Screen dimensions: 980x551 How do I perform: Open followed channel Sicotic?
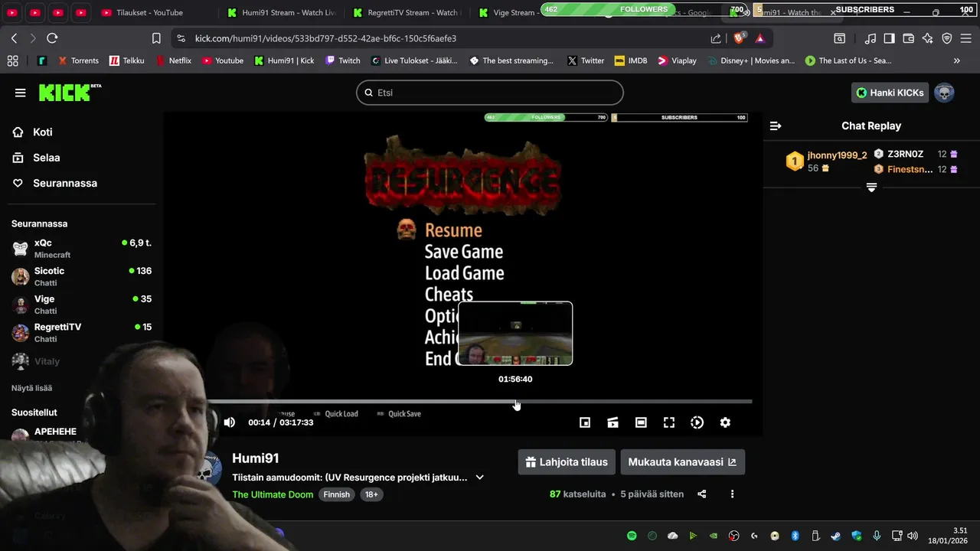click(82, 276)
